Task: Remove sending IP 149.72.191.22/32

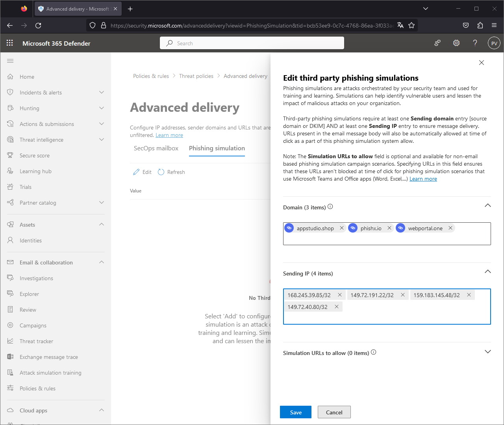Action: click(x=403, y=295)
